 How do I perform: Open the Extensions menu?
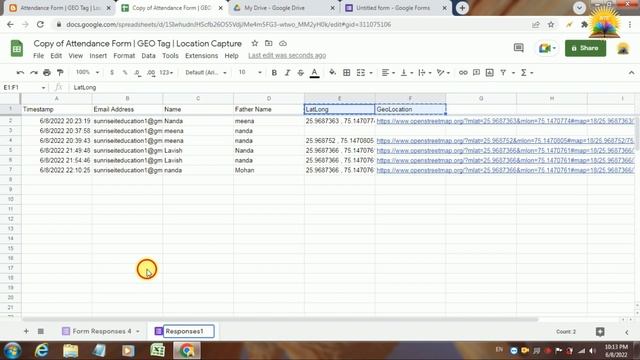(202, 56)
